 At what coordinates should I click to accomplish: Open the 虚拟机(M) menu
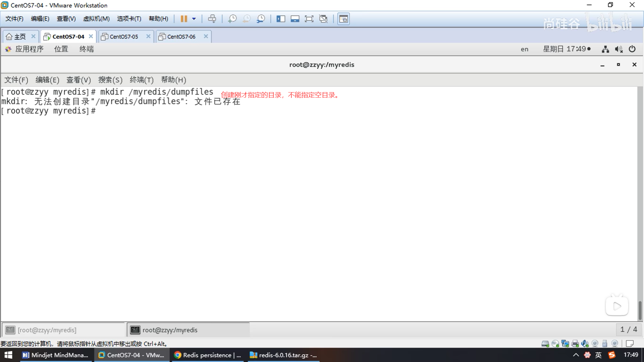[96, 19]
